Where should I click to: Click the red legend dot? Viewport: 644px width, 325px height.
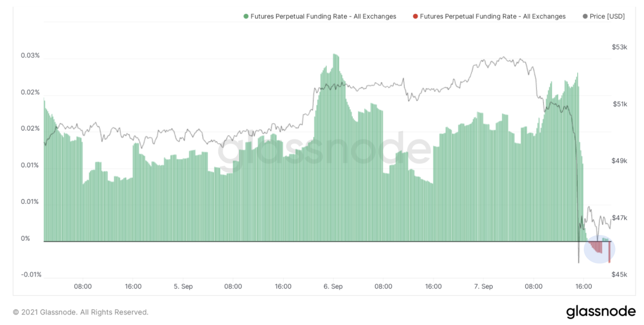[x=415, y=16]
